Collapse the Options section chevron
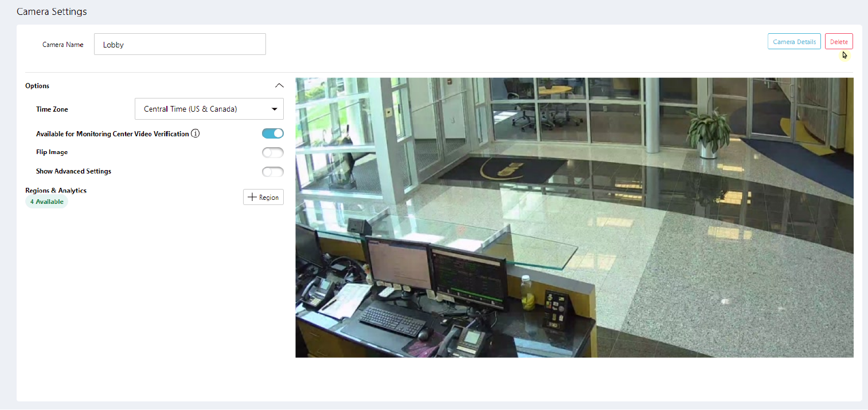 [x=279, y=86]
